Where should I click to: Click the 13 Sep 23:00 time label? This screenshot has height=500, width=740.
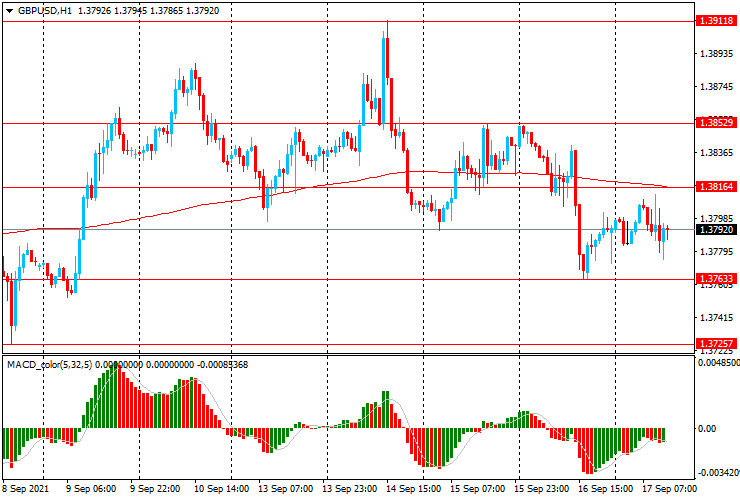coord(349,489)
